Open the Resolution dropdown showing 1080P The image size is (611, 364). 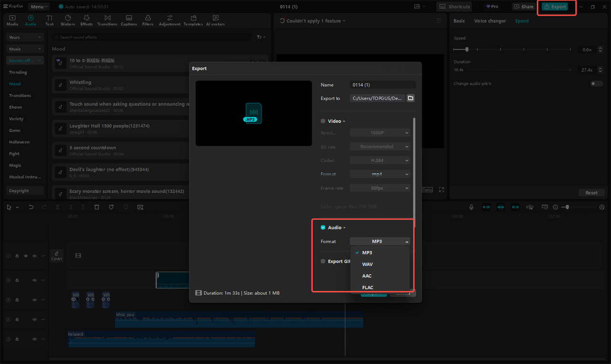[380, 132]
